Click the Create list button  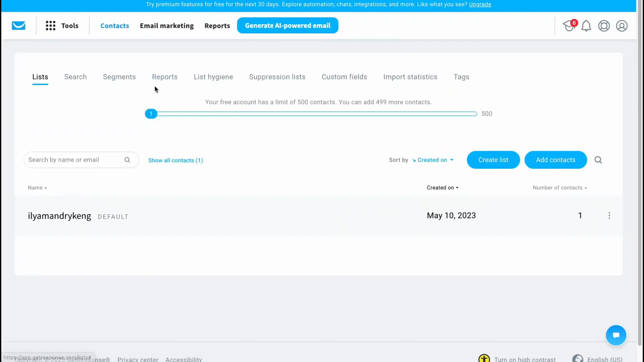click(x=493, y=160)
